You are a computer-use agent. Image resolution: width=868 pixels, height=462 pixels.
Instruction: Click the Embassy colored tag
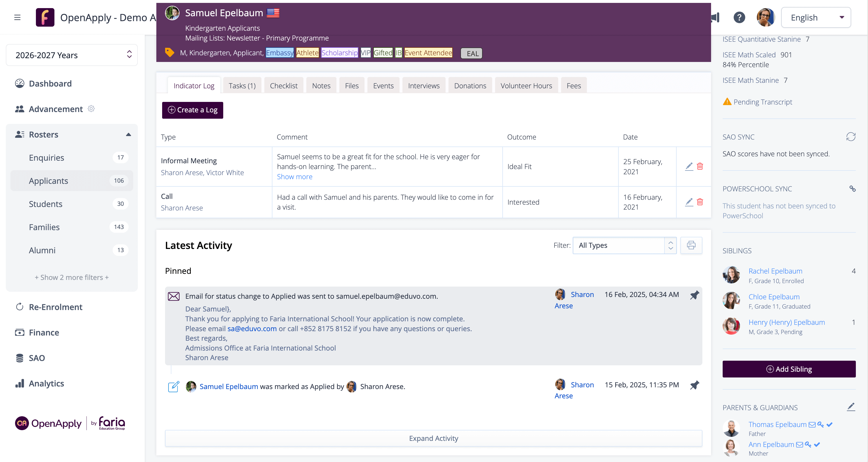pos(279,53)
